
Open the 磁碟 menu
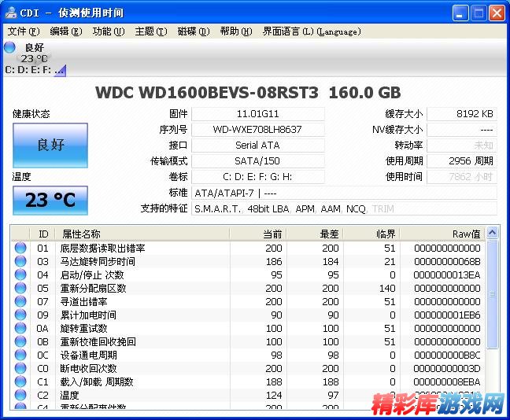click(x=193, y=31)
